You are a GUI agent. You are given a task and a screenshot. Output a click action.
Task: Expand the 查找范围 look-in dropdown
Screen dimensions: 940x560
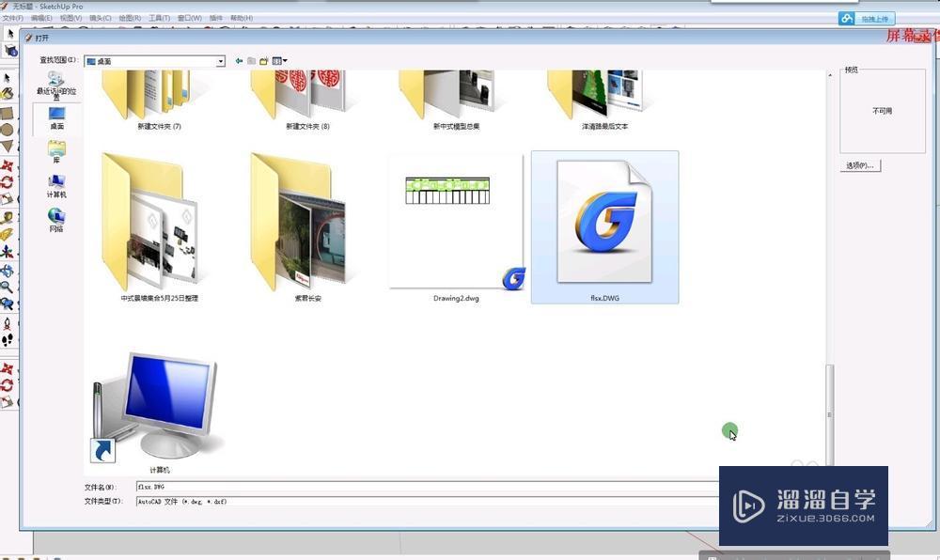point(221,61)
